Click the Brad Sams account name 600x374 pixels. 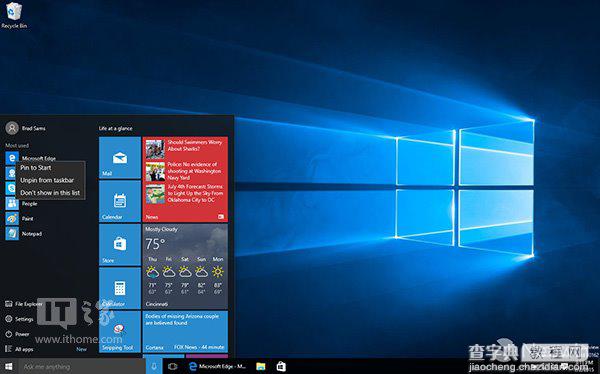point(33,129)
